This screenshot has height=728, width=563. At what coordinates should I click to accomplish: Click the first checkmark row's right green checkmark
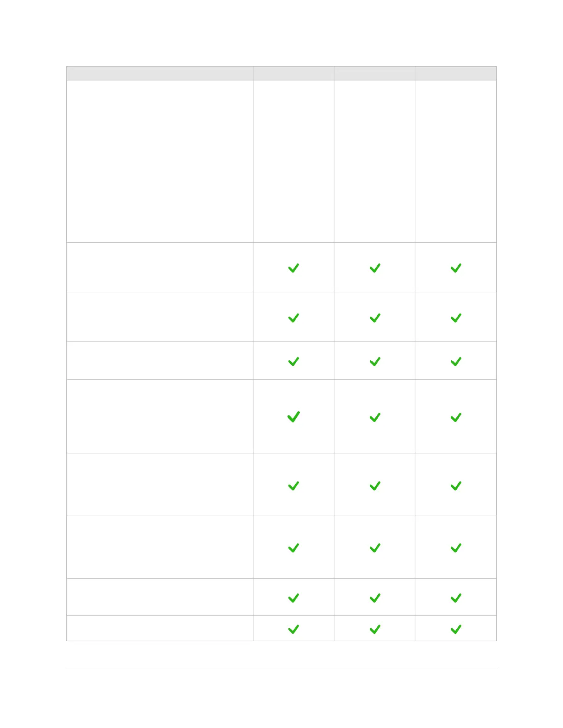coord(456,268)
